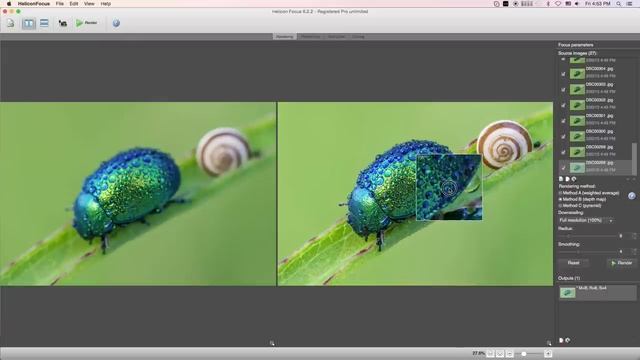Click the toolbar icon left of Render
Image resolution: width=640 pixels, height=360 pixels.
point(62,23)
